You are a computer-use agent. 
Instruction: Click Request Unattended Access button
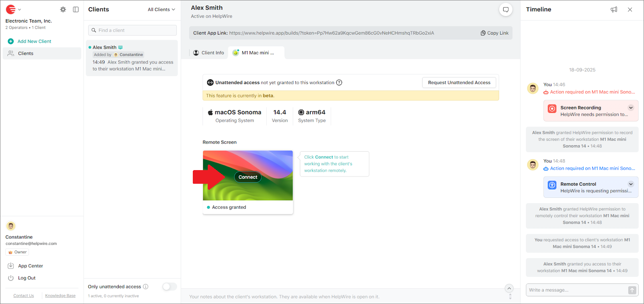click(459, 82)
